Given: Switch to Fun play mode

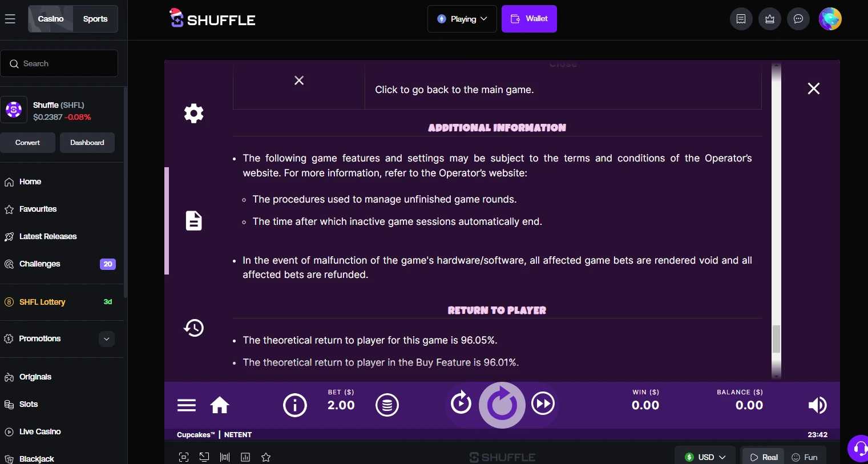Looking at the screenshot, I should (804, 457).
